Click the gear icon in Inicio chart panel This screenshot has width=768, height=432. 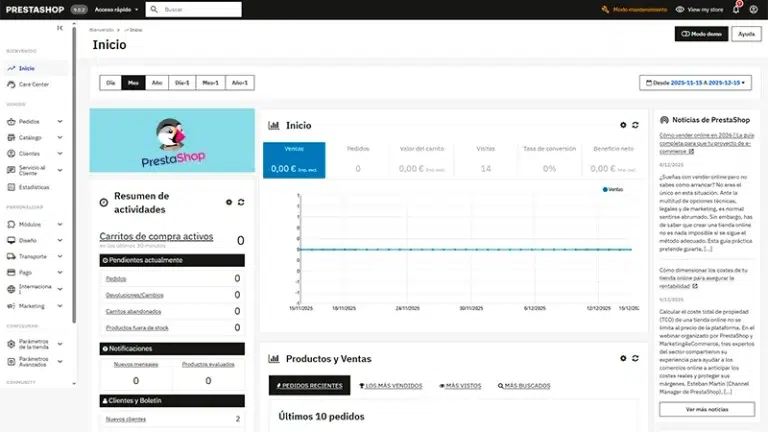tap(623, 125)
